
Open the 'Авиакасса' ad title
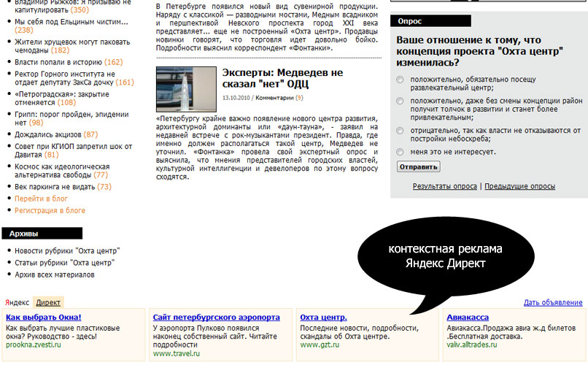click(468, 318)
